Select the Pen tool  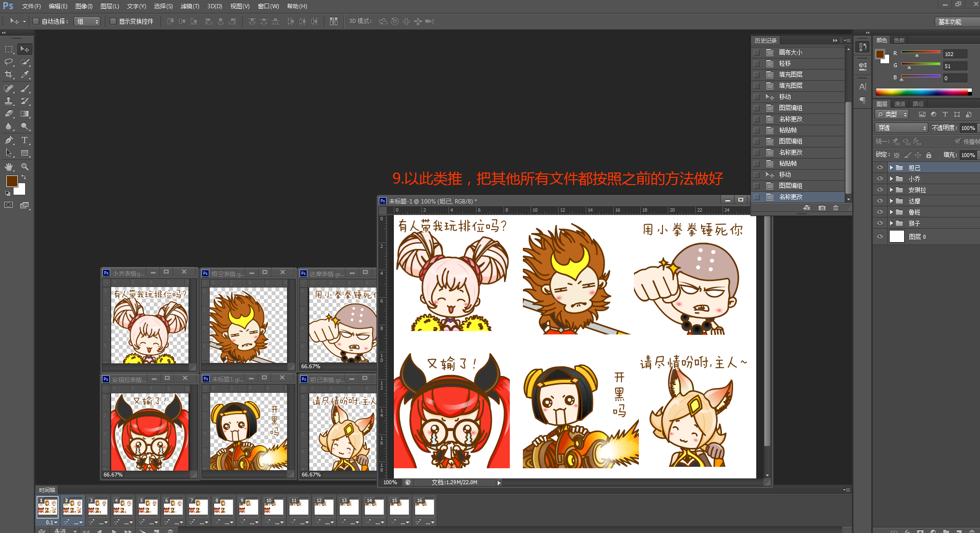tap(9, 140)
